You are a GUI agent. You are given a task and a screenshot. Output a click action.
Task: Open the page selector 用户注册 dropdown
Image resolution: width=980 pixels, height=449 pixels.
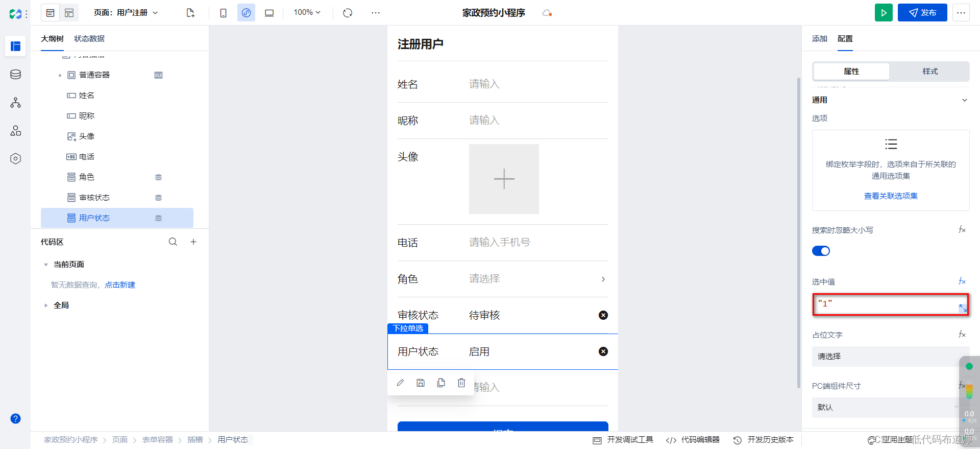pyautogui.click(x=126, y=13)
